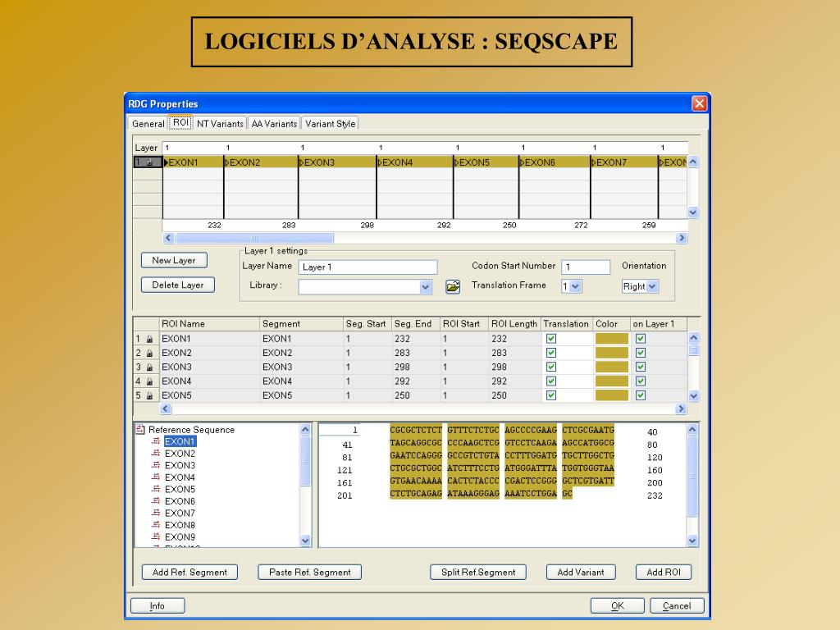
Task: Toggle on Layer 1 checkbox for EXON5
Action: tap(640, 395)
